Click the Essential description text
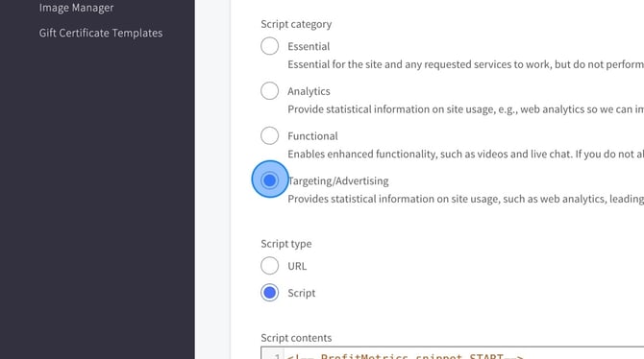 [466, 64]
